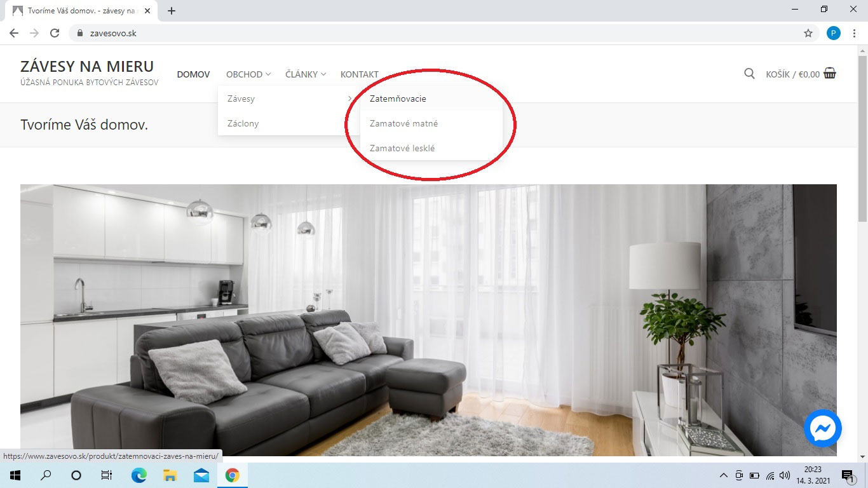Open the Chrome profile avatar P
Viewport: 868px width, 488px height.
pos(833,33)
